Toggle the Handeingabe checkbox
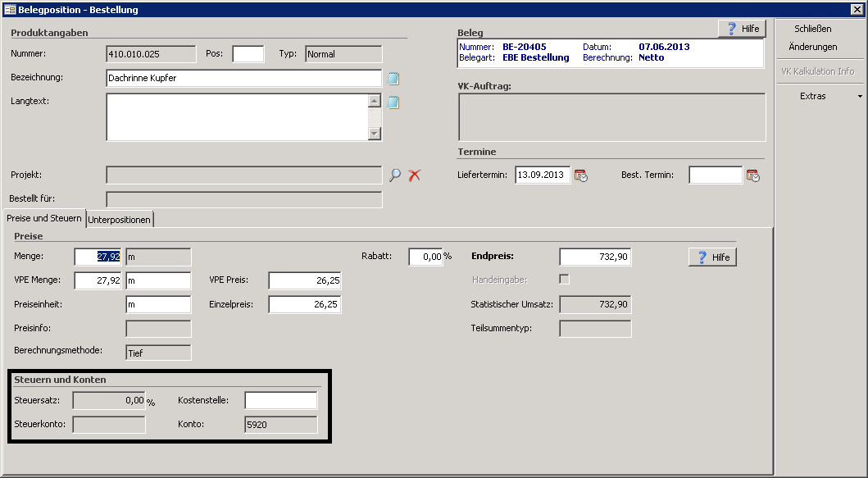 564,279
